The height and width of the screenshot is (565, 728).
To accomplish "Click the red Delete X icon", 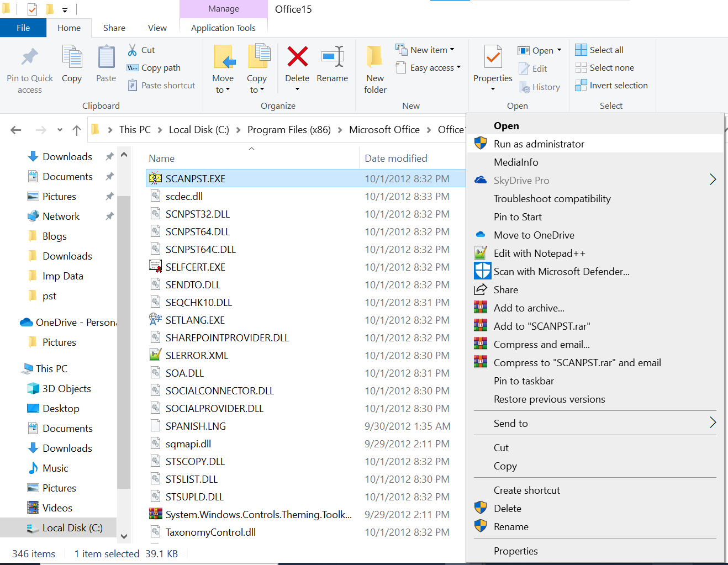I will pyautogui.click(x=297, y=56).
